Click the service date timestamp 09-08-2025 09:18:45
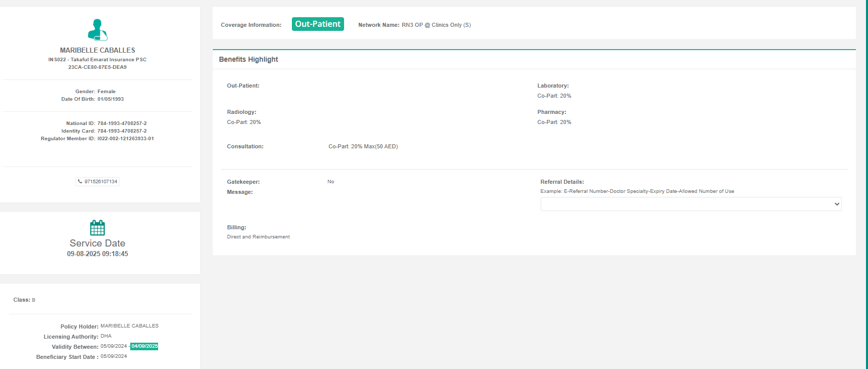This screenshot has width=868, height=369. [x=97, y=254]
